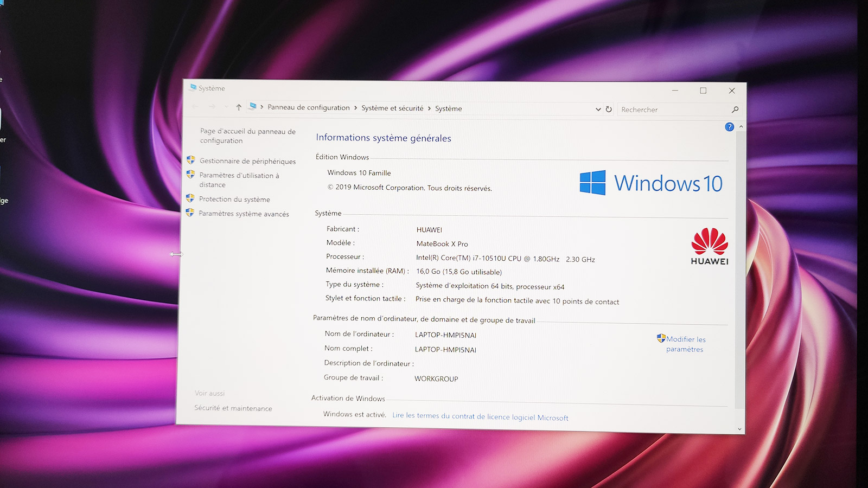Go to Système et sécurité breadcrumb

click(392, 108)
